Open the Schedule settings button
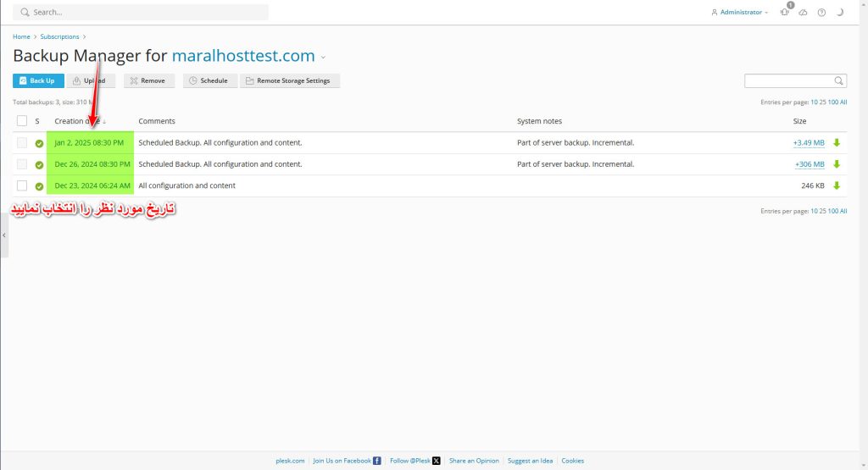 click(210, 80)
